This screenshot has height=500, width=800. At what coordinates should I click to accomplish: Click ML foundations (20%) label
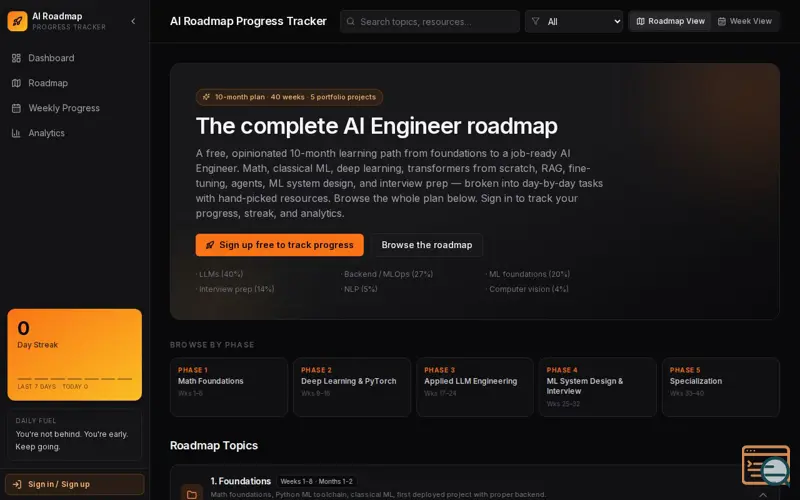[529, 274]
